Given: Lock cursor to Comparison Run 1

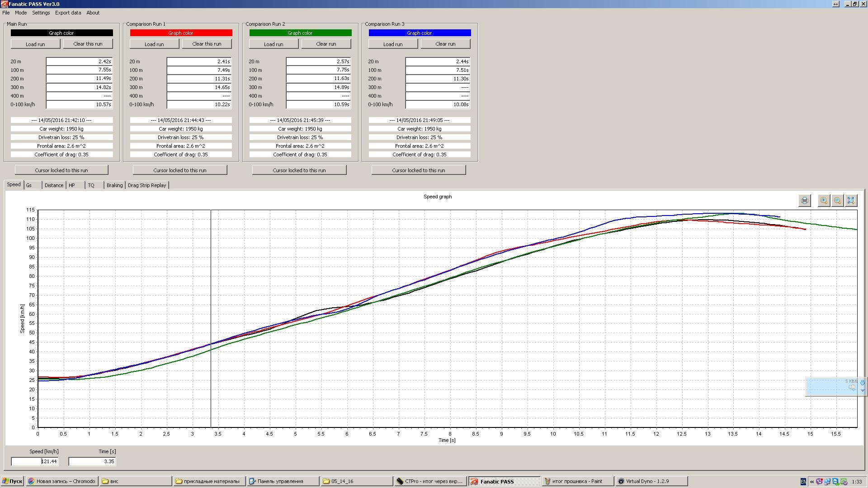Looking at the screenshot, I should pyautogui.click(x=180, y=170).
